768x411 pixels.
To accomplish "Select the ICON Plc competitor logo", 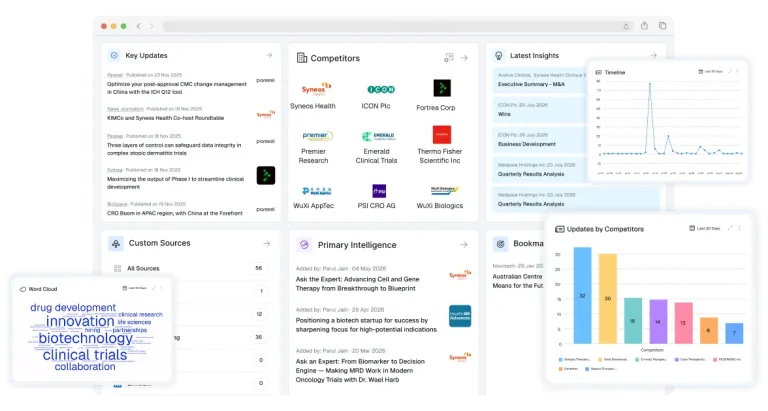I will coord(381,89).
